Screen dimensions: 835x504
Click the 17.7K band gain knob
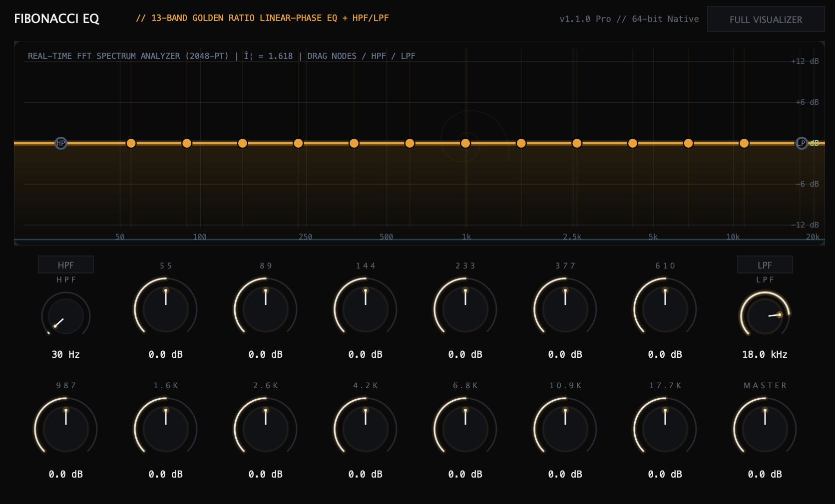pyautogui.click(x=665, y=429)
